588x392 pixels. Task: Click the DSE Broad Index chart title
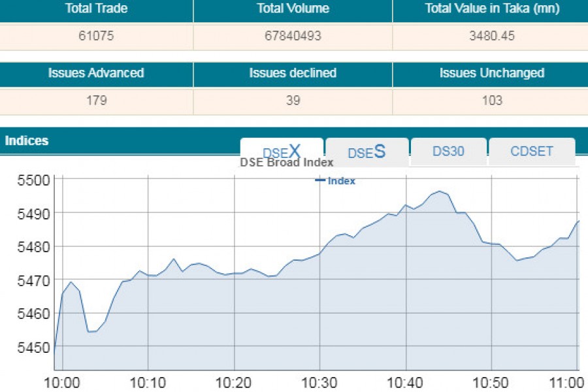click(x=287, y=163)
